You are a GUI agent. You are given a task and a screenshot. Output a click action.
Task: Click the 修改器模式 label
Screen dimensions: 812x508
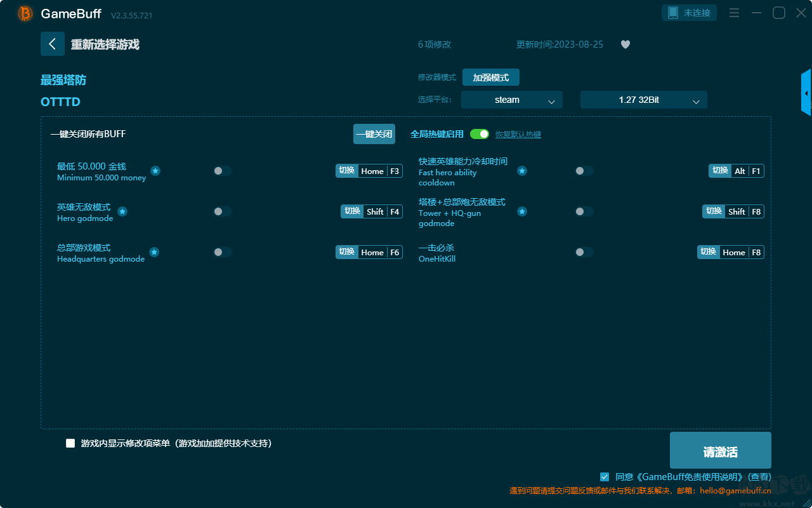pyautogui.click(x=437, y=77)
